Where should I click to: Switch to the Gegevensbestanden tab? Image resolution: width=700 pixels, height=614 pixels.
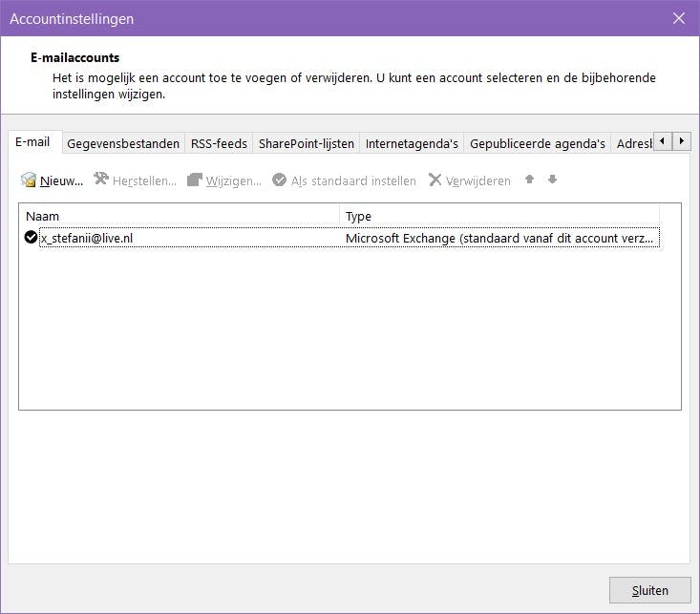pyautogui.click(x=123, y=144)
